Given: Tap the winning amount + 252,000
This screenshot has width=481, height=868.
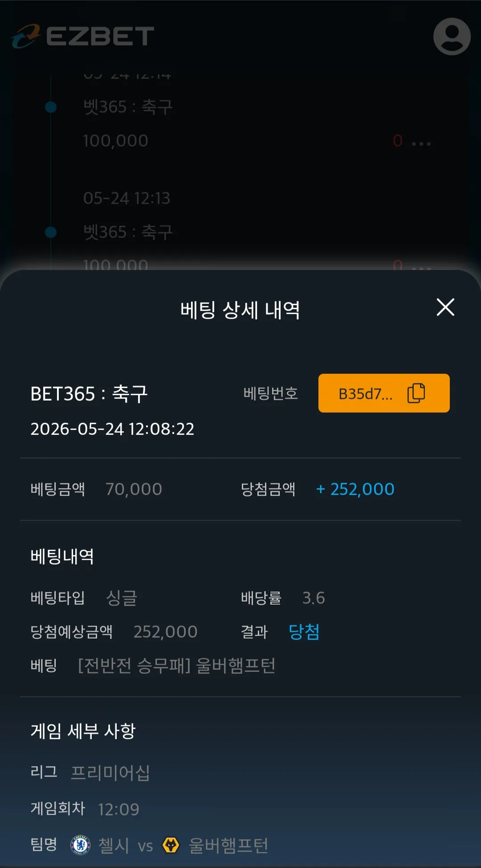Looking at the screenshot, I should coord(355,489).
